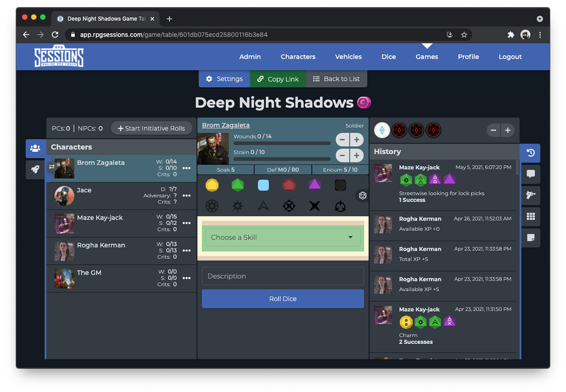Add a purple difficulty die
566x392 pixels.
point(314,185)
